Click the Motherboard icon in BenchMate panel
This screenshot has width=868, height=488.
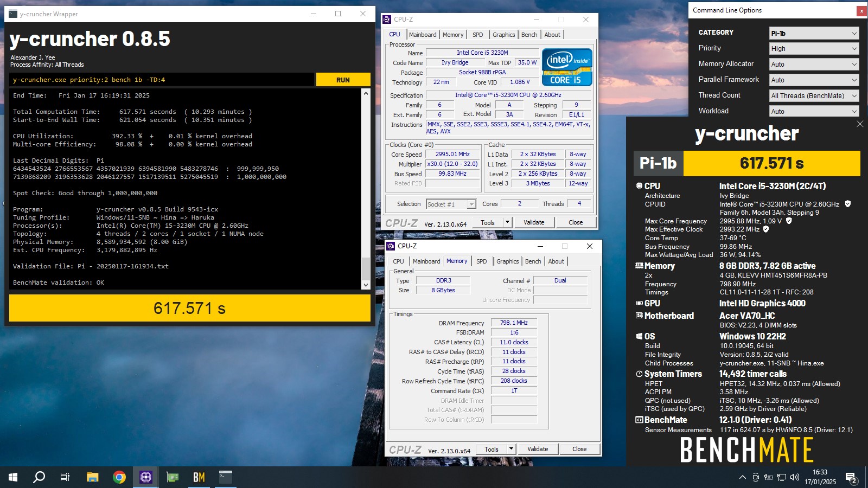point(639,316)
